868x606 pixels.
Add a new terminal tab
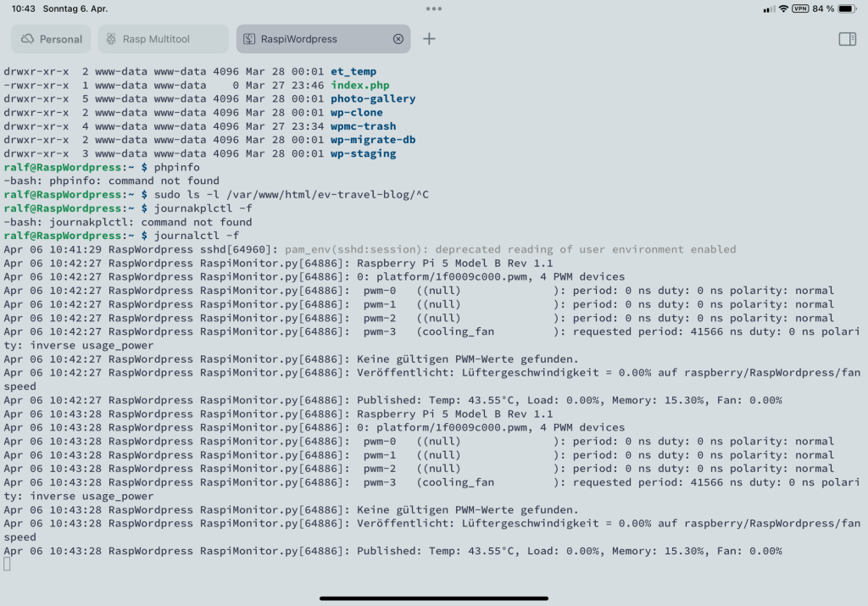429,39
